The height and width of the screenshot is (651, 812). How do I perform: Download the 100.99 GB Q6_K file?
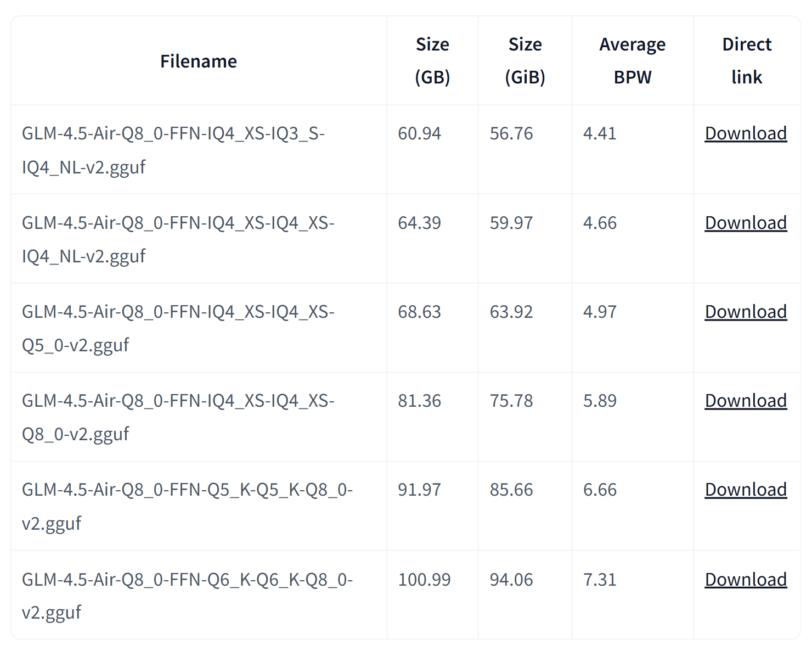(x=746, y=580)
